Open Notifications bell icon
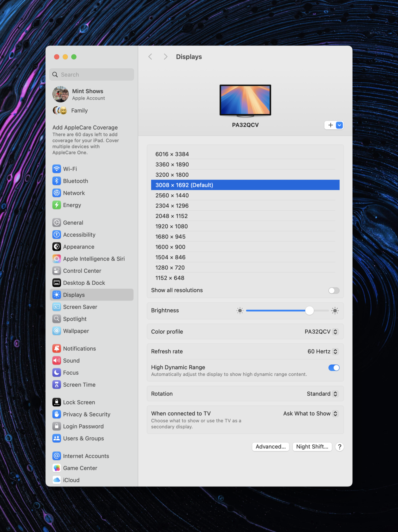This screenshot has width=398, height=532. click(57, 348)
